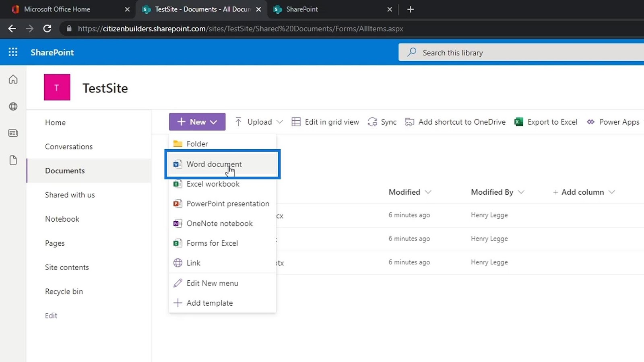644x362 pixels.
Task: Choose Word document from New menu
Action: (223, 164)
